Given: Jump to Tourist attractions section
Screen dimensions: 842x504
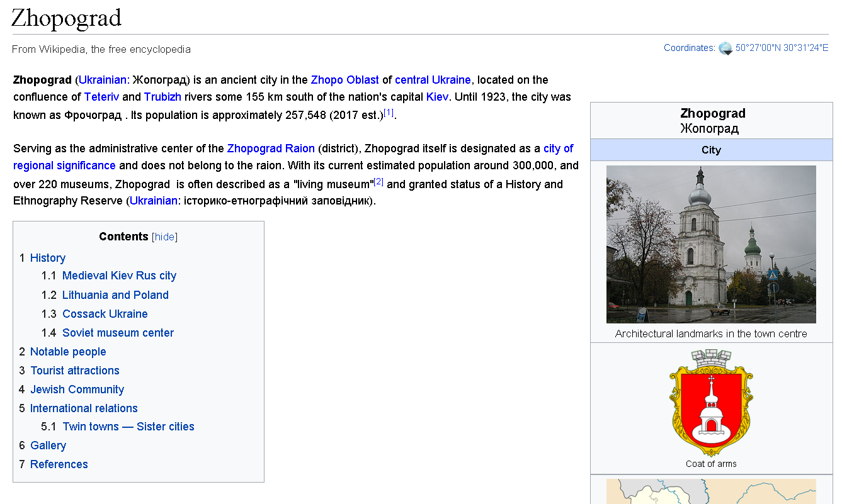Looking at the screenshot, I should [75, 371].
